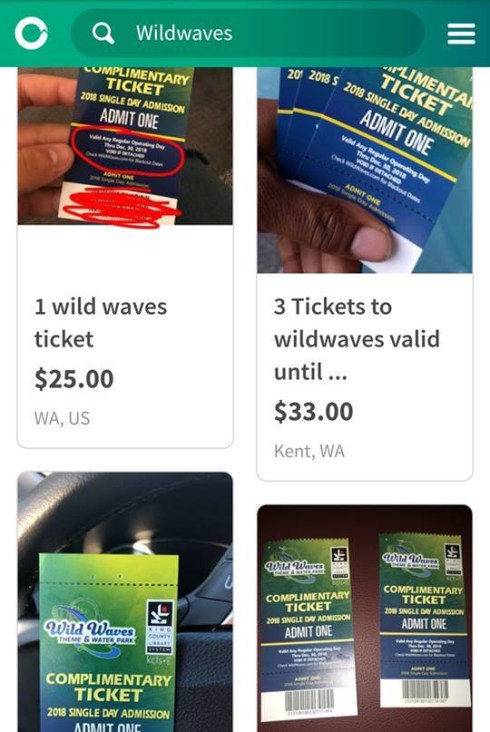Open the two barcode tickets photo
490x732 pixels.
(x=364, y=618)
